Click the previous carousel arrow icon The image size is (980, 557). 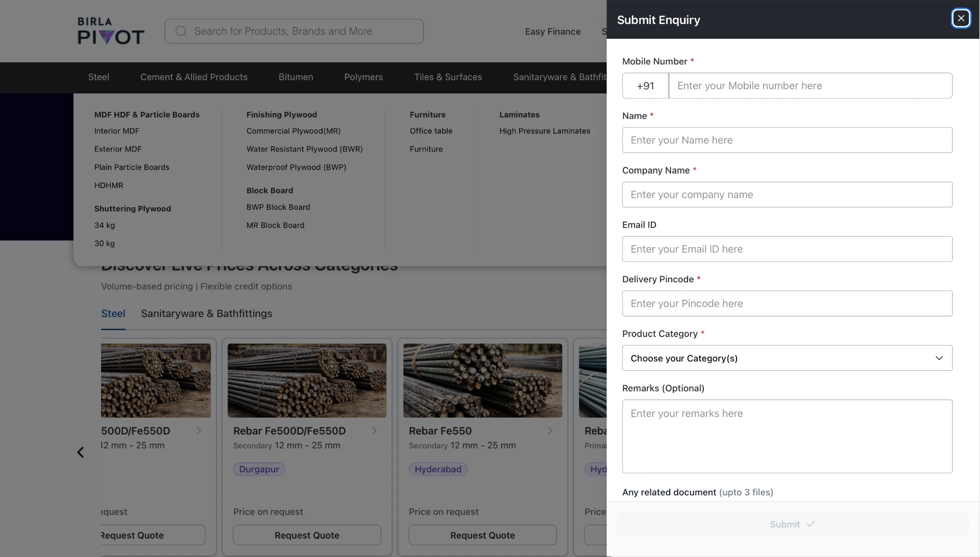81,452
